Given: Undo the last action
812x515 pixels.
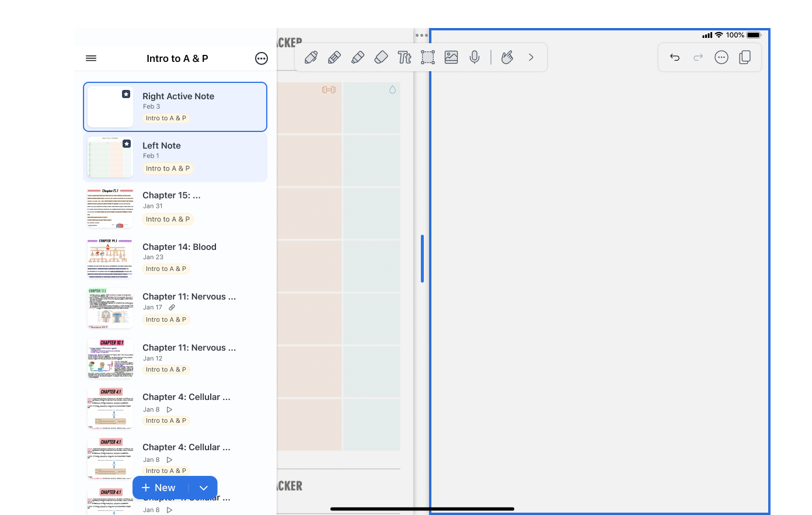Looking at the screenshot, I should (x=675, y=57).
